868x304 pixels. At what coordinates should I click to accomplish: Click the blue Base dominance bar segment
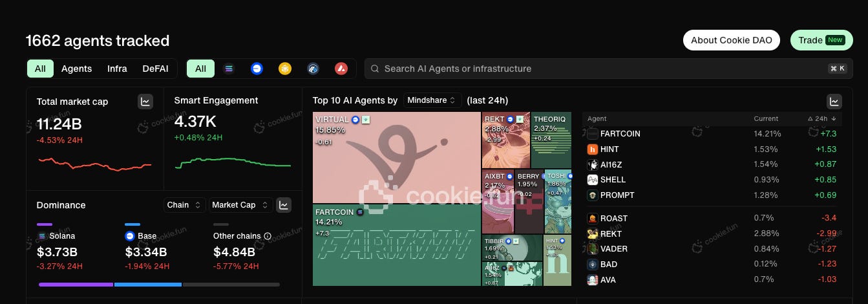tap(148, 284)
